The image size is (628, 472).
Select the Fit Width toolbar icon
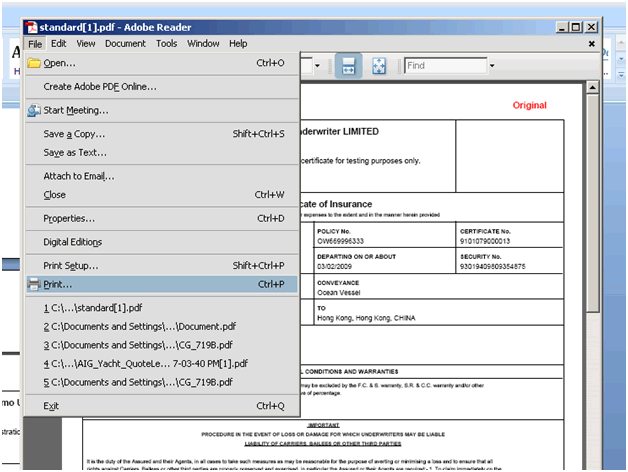pyautogui.click(x=348, y=66)
